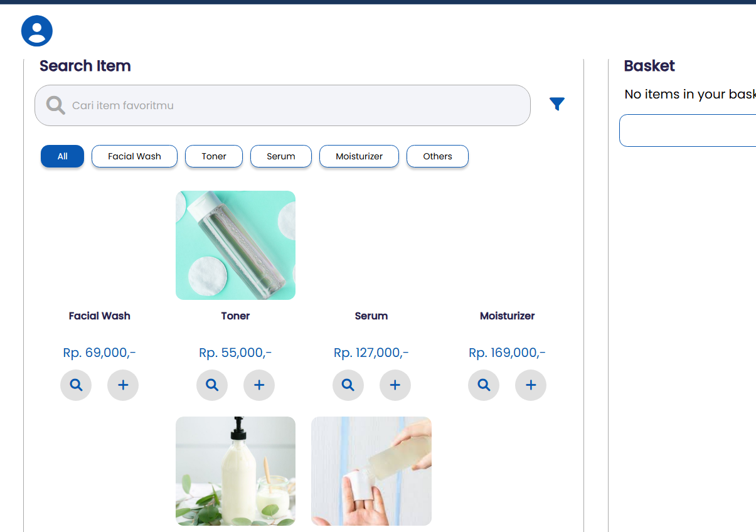
Task: Focus the 'Cari item favoritmu' search field
Action: pos(282,105)
